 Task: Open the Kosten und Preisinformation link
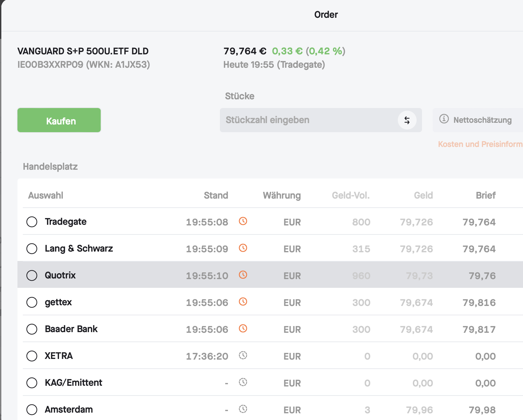pyautogui.click(x=480, y=144)
